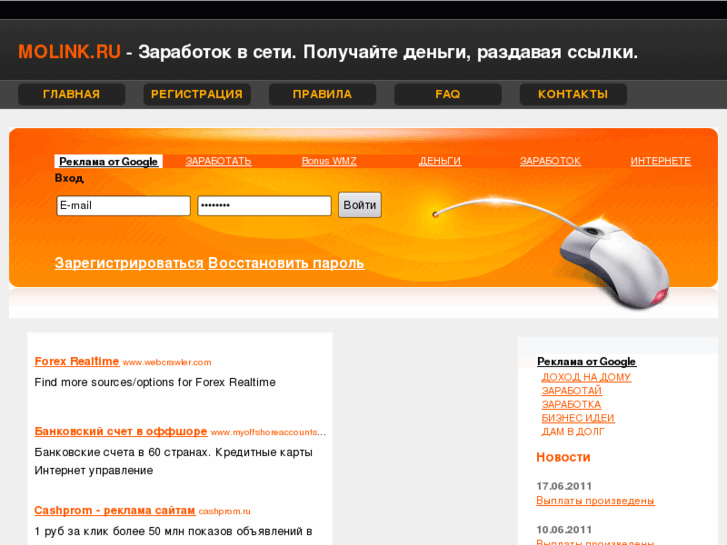Open the Bonus WMZ ad link

click(329, 161)
